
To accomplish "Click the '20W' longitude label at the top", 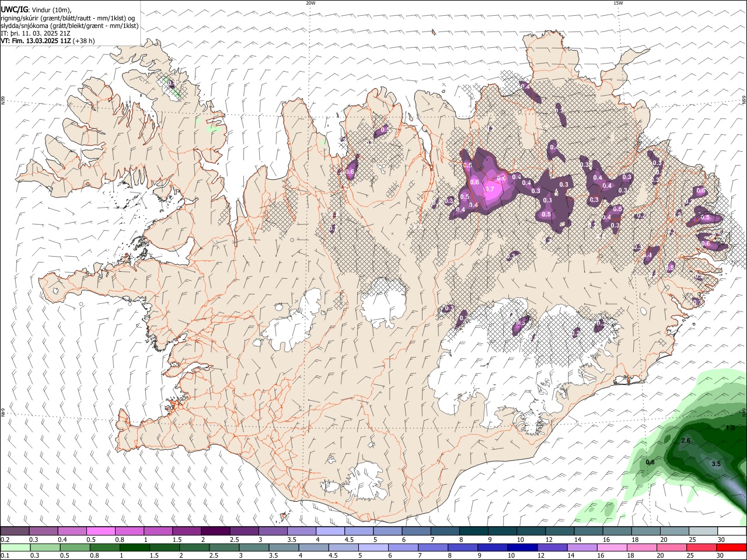I will tap(310, 3).
